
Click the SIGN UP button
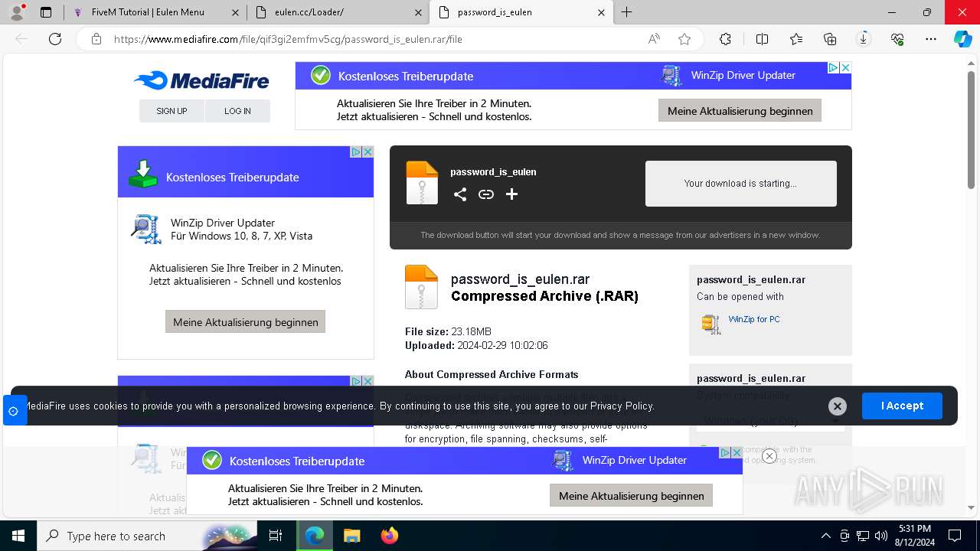tap(171, 111)
